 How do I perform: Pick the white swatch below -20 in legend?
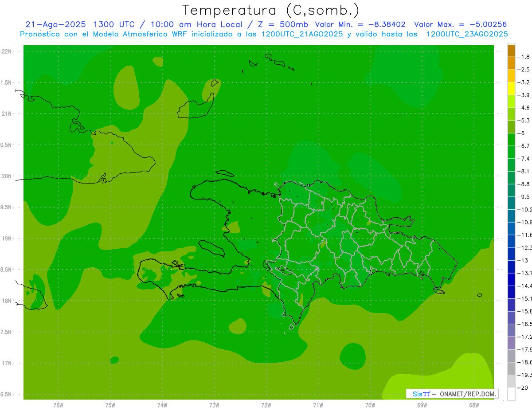tap(511, 394)
